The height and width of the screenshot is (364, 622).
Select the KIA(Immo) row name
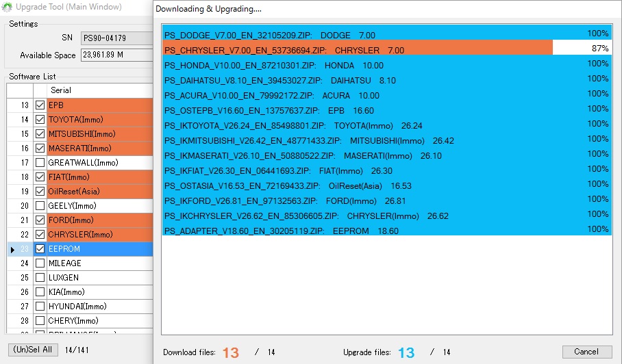[66, 292]
